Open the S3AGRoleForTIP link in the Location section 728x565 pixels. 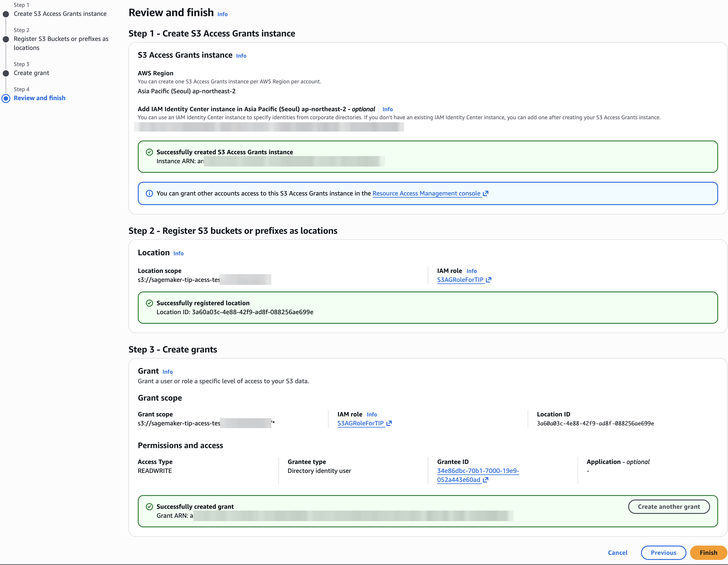pos(460,280)
